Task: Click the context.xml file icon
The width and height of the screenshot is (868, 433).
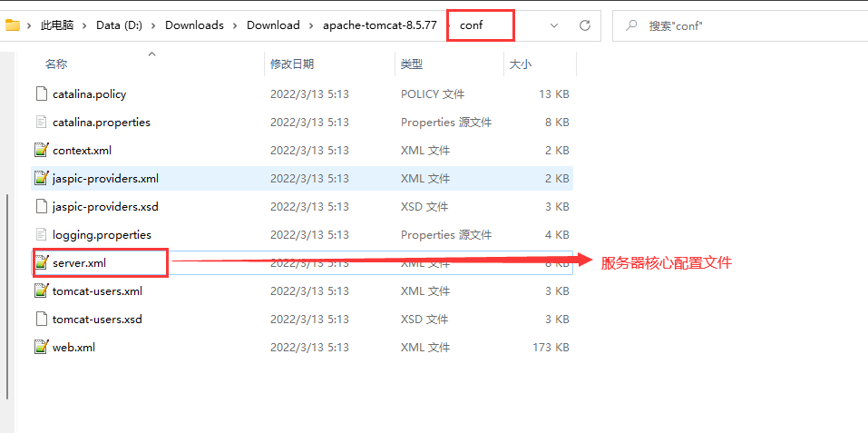Action: [x=42, y=150]
